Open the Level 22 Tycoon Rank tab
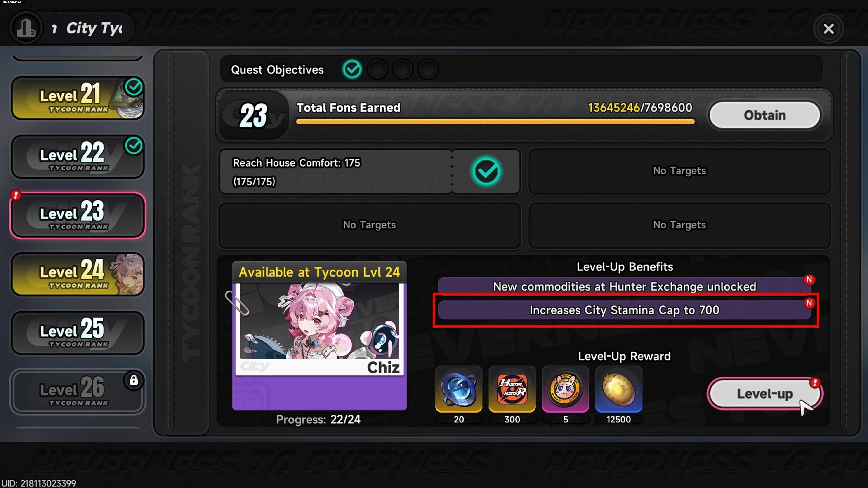This screenshot has height=488, width=868. tap(78, 157)
